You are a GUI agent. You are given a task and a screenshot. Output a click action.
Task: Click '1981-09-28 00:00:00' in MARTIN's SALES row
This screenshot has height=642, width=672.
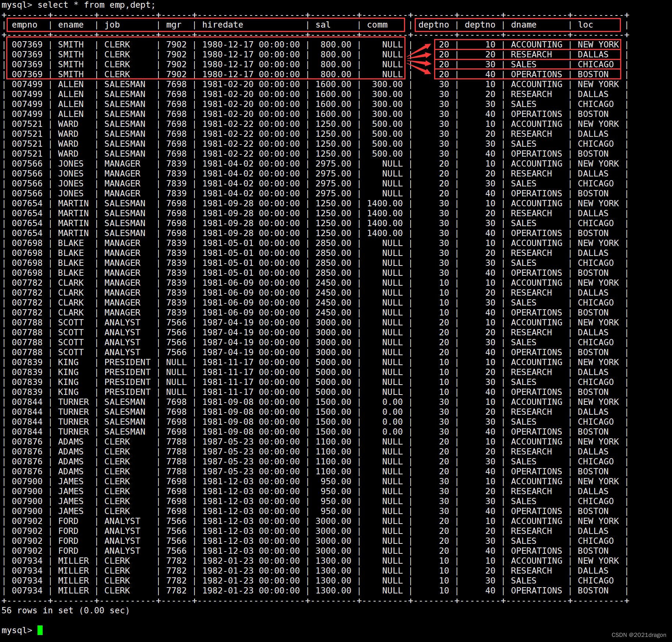coord(251,223)
